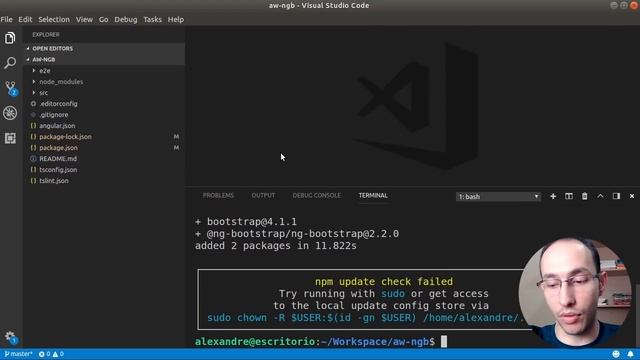This screenshot has height=360, width=640.
Task: Open the Debug menu
Action: (x=126, y=20)
